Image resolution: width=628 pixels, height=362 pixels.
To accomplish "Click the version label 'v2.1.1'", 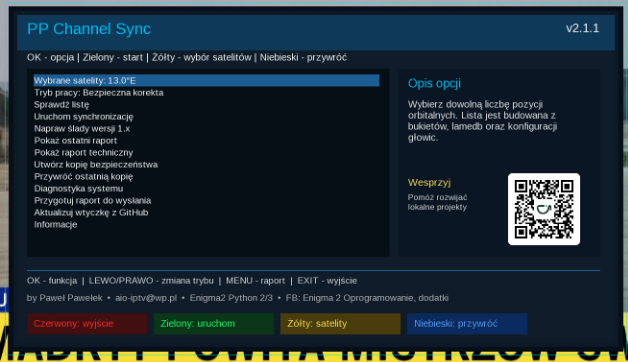I will pos(582,28).
